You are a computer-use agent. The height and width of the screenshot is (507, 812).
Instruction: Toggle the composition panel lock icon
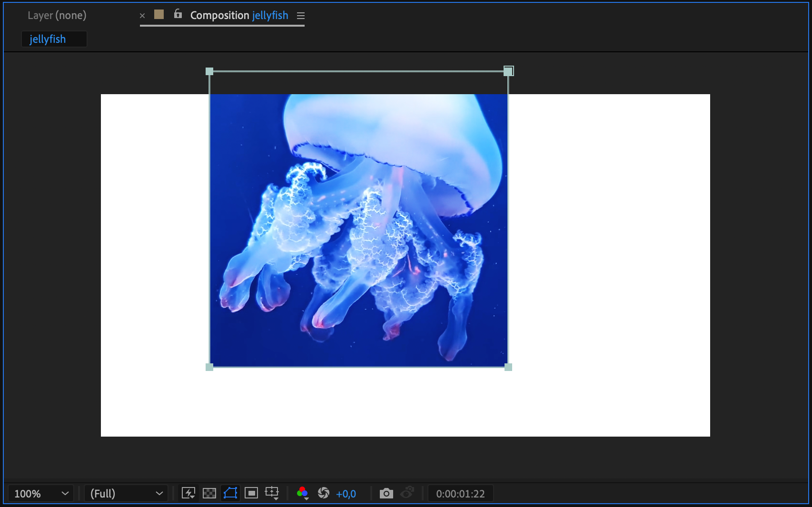(178, 14)
